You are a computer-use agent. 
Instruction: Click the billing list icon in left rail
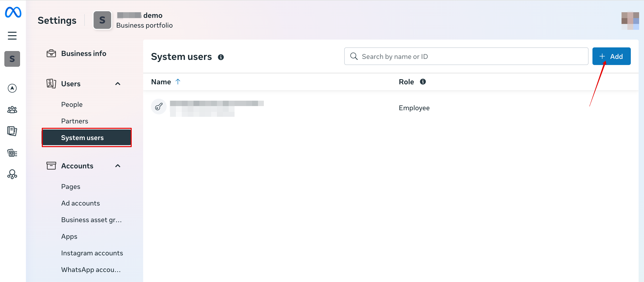pos(12,153)
